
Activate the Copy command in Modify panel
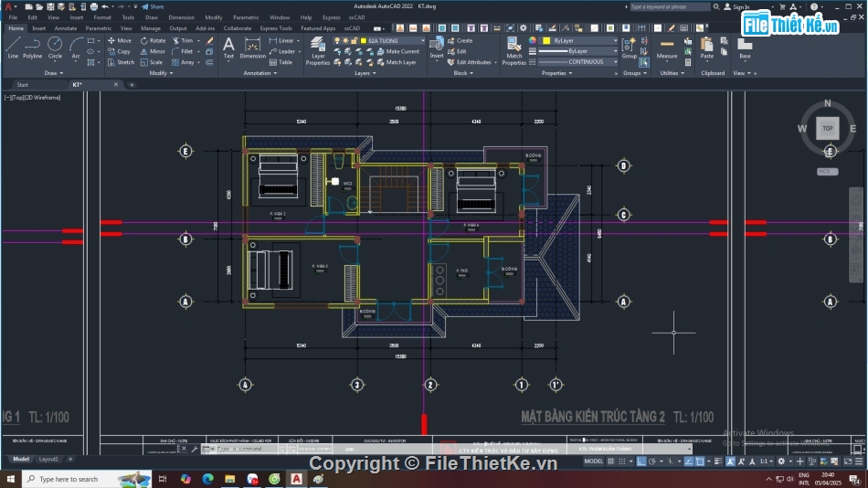click(x=120, y=51)
